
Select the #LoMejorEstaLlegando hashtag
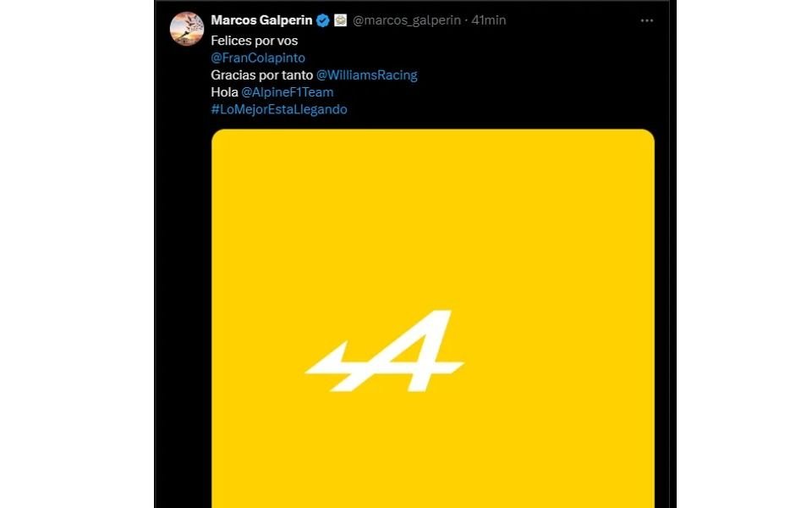[279, 109]
